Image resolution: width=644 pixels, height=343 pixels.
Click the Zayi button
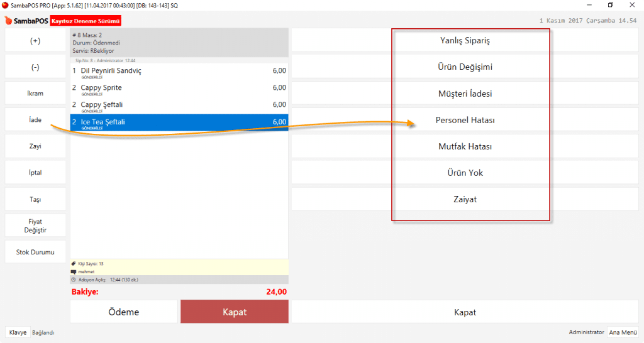click(x=35, y=146)
